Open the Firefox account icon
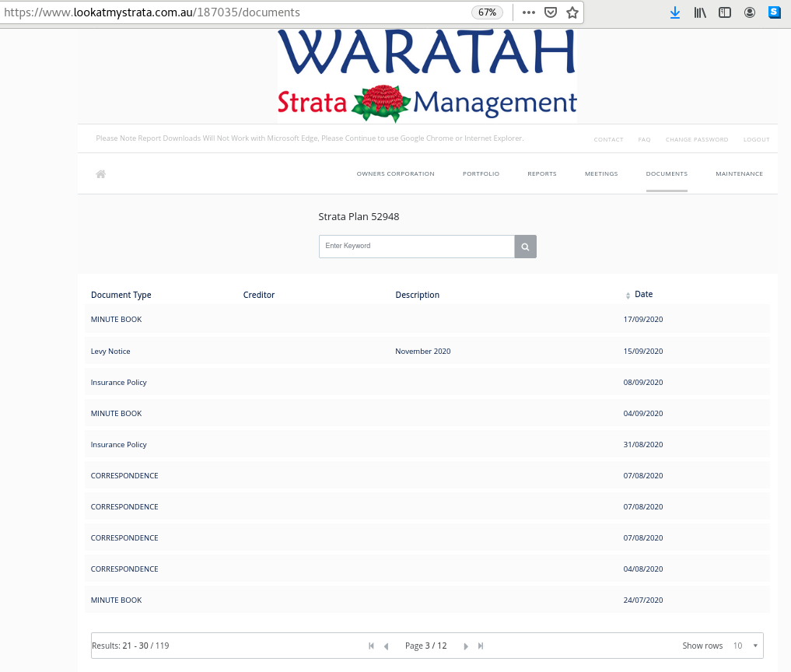Image resolution: width=791 pixels, height=672 pixels. (x=750, y=12)
